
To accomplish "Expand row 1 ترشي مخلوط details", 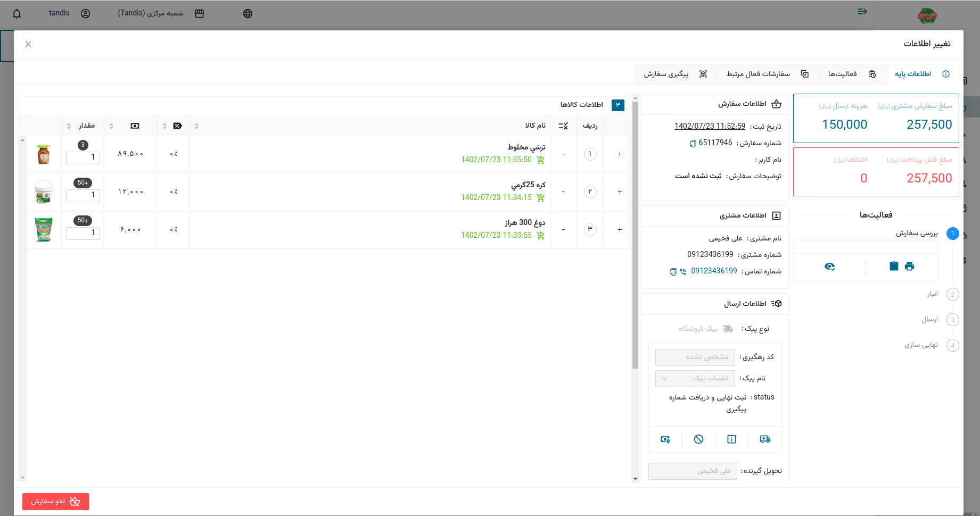I will pyautogui.click(x=620, y=154).
